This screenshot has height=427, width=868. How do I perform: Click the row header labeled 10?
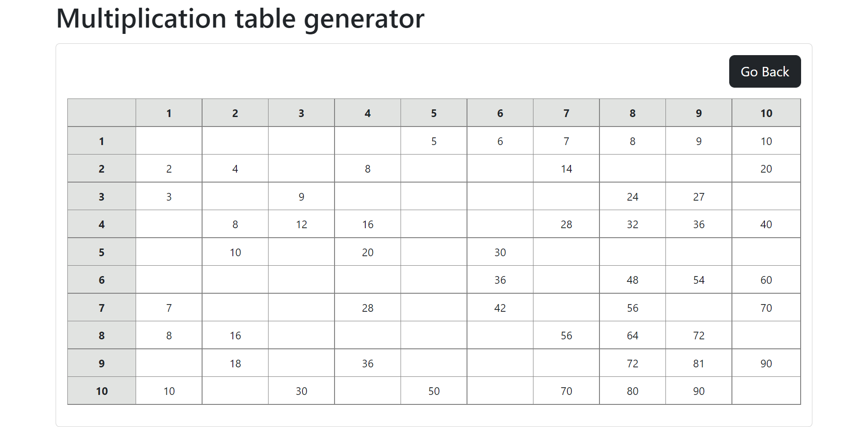click(101, 391)
